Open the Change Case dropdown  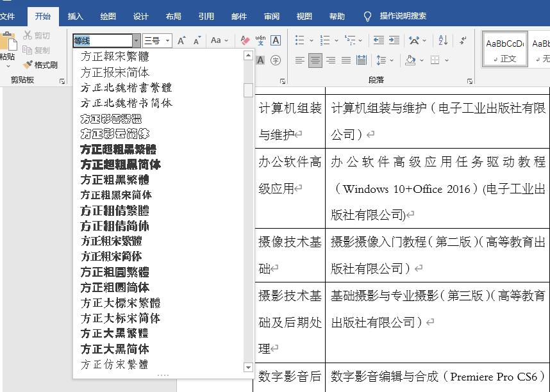coord(217,40)
